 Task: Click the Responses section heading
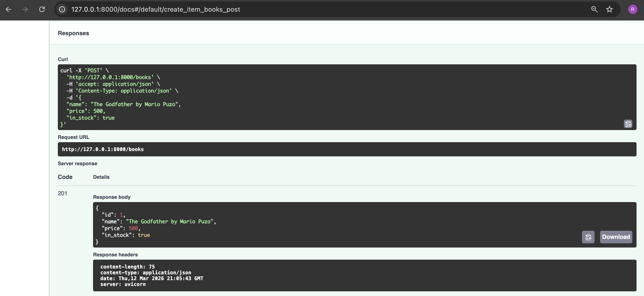point(73,33)
